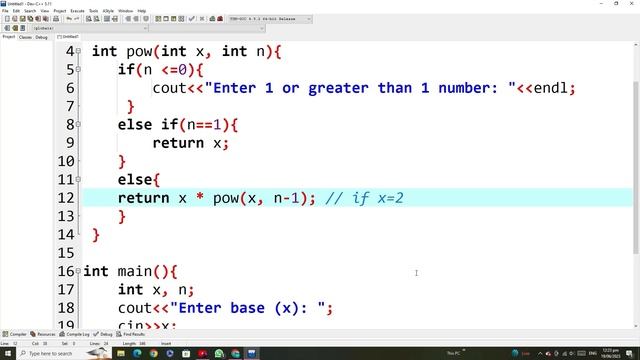
Task: Open the Resources bottom panel tab
Action: [43, 334]
